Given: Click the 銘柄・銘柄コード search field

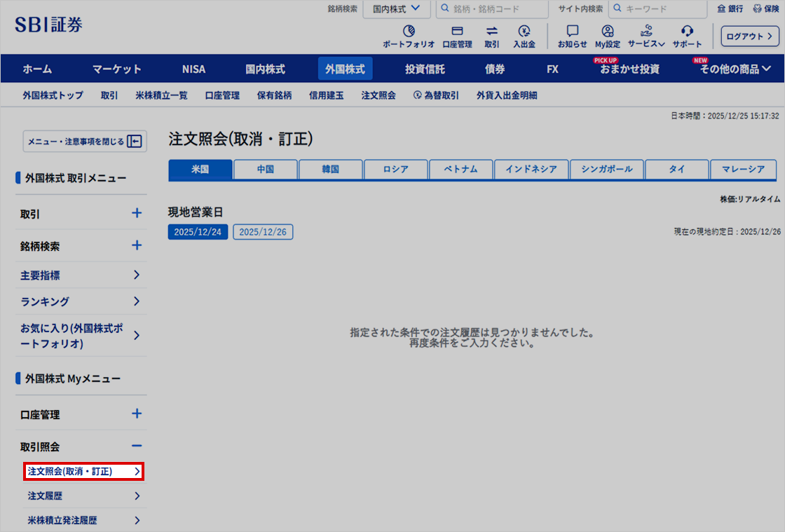Looking at the screenshot, I should pyautogui.click(x=491, y=9).
